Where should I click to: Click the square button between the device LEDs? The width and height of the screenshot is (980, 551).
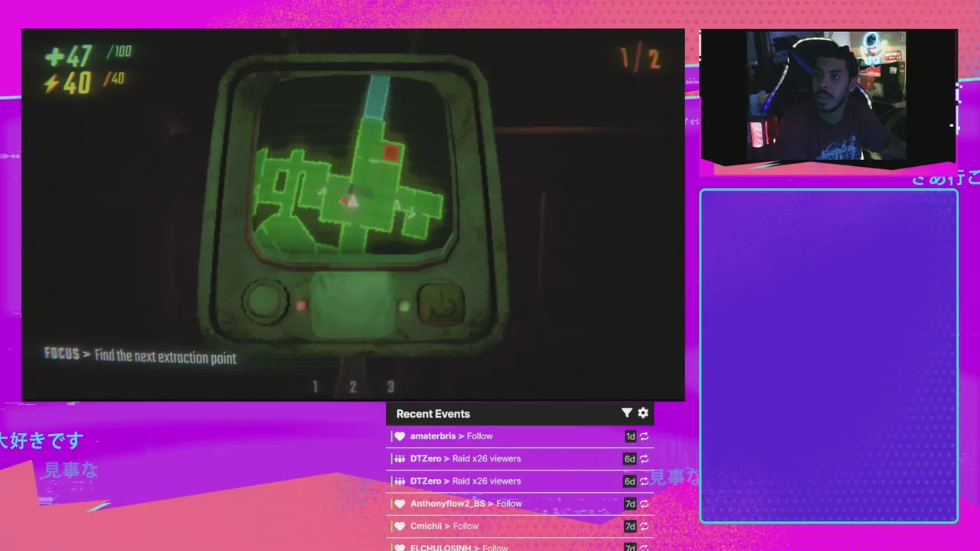pyautogui.click(x=353, y=305)
